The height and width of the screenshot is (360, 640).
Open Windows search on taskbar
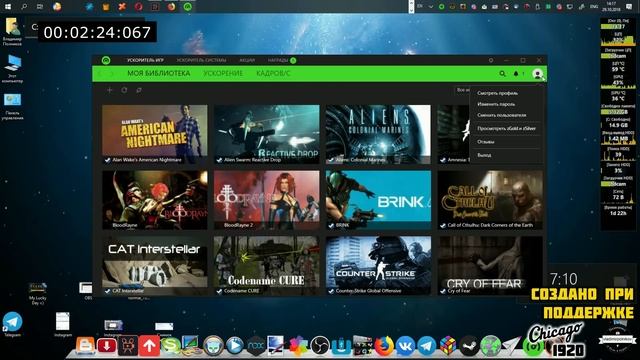click(x=24, y=7)
